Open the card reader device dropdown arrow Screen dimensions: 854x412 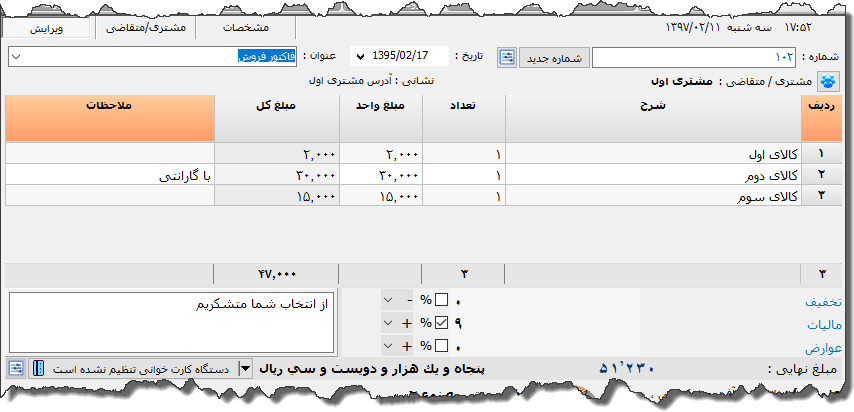[x=246, y=369]
